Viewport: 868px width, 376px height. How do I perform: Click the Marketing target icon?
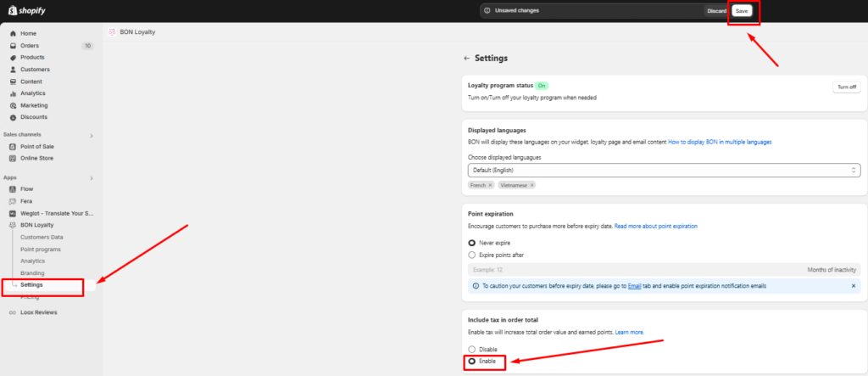click(13, 105)
